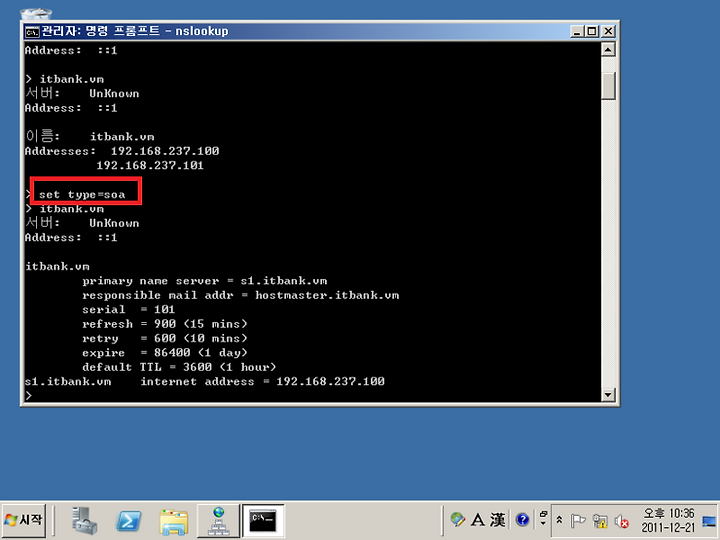Viewport: 720px width, 540px height.
Task: Open the muted volume tray icon
Action: click(x=622, y=521)
